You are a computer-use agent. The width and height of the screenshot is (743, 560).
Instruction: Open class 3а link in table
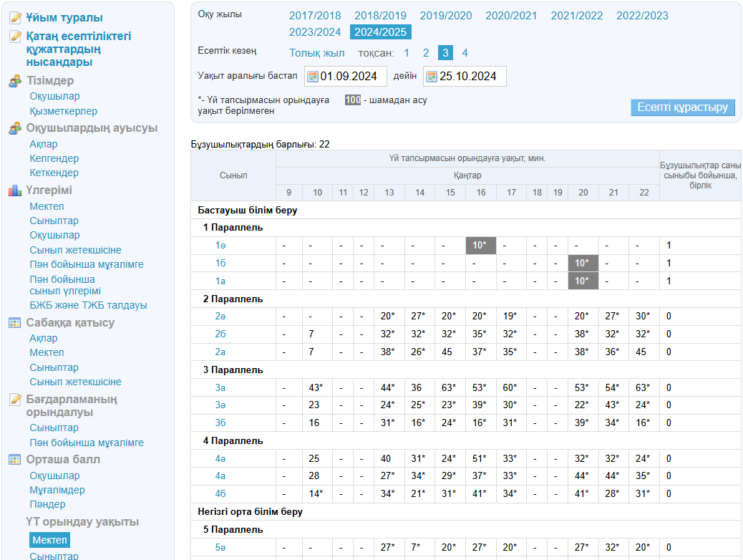[220, 388]
